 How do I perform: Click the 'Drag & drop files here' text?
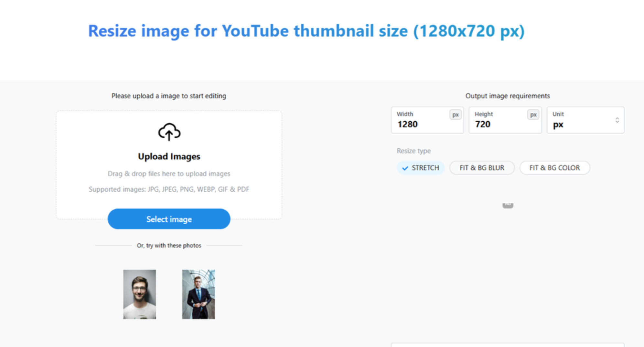click(x=169, y=173)
